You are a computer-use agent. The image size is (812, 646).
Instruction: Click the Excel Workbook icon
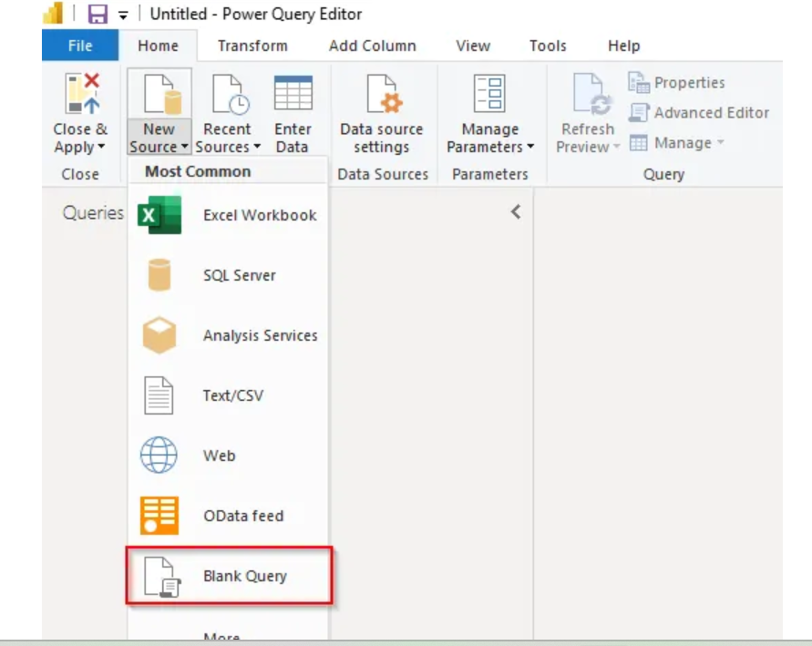coord(159,215)
